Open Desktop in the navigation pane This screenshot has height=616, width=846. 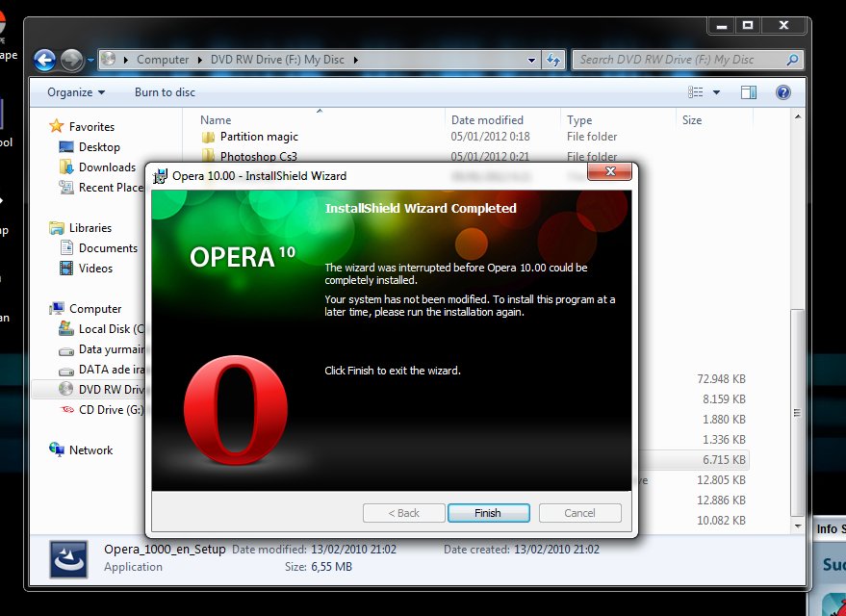point(99,147)
